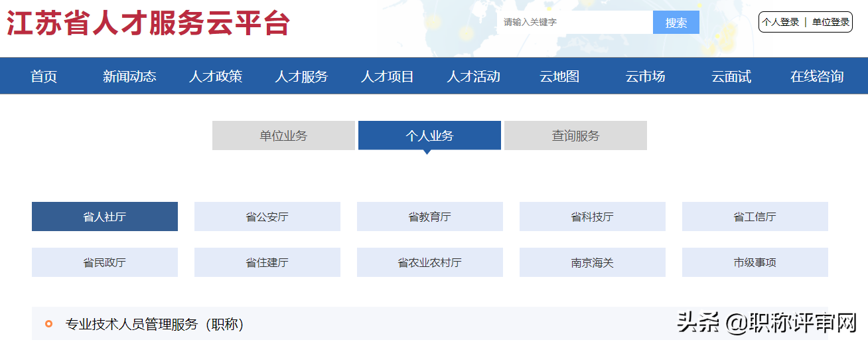Focus the 请输入关键字 search field

[575, 22]
